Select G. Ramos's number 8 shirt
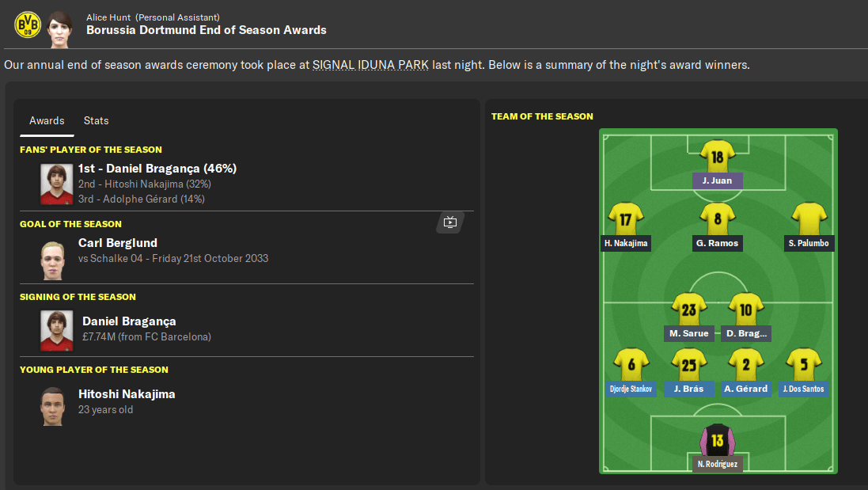Image resolution: width=868 pixels, height=490 pixels. [717, 218]
